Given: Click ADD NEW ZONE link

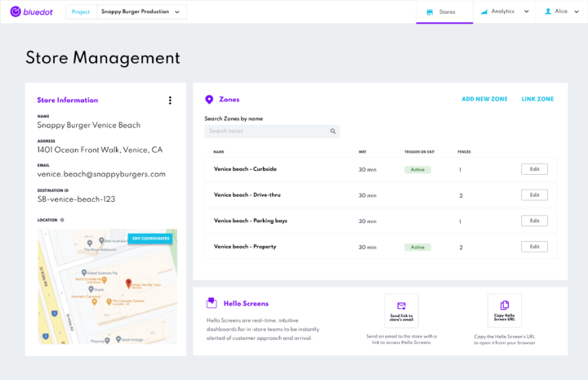Looking at the screenshot, I should click(484, 99).
